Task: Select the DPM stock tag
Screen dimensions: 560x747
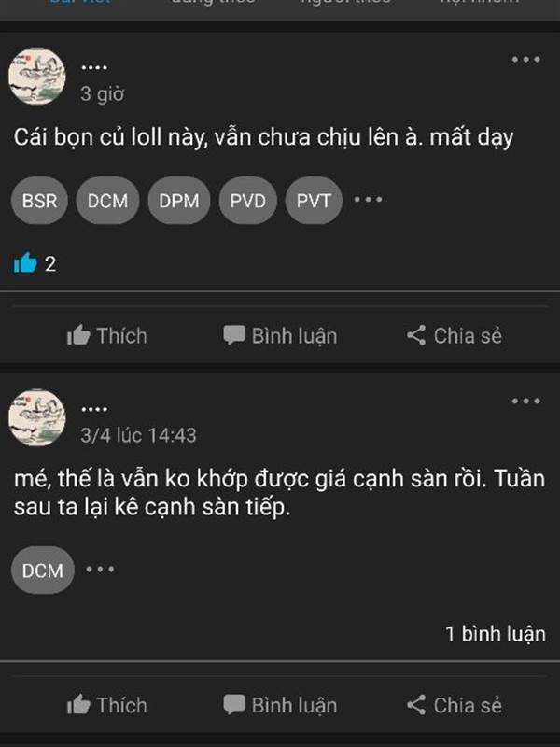Action: pyautogui.click(x=179, y=200)
